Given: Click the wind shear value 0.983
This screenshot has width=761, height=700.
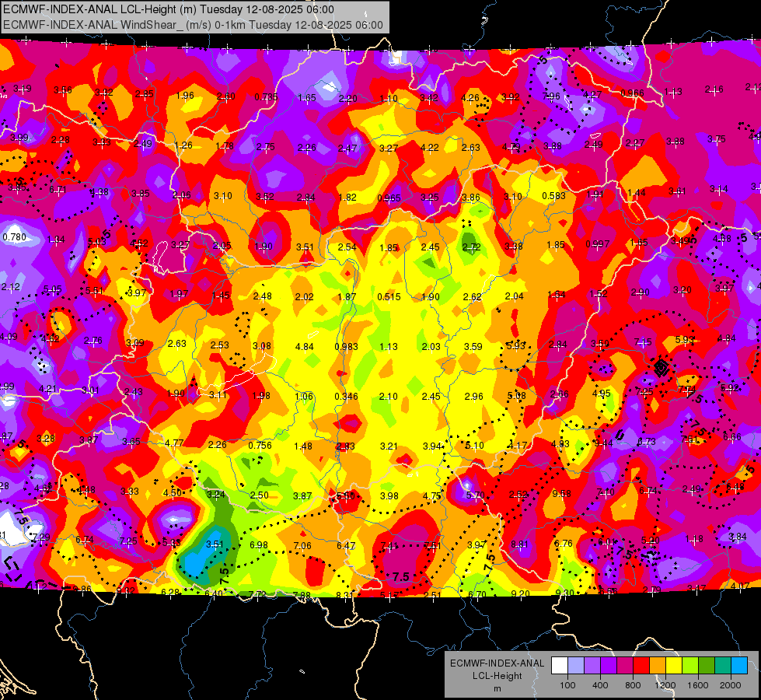Looking at the screenshot, I should click(x=346, y=347).
